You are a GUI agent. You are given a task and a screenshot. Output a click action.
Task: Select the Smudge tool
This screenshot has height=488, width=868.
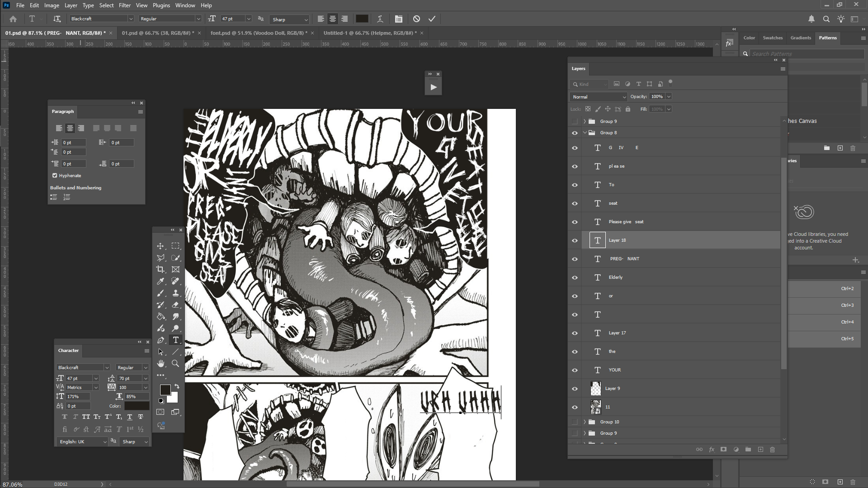(175, 317)
